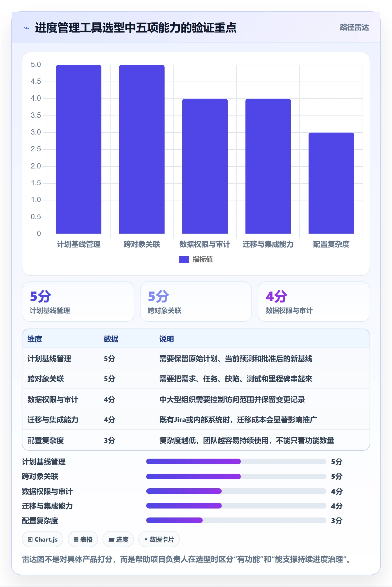This screenshot has height=587, width=392.
Task: Click the 计划基线管理 progress bar
Action: click(x=236, y=461)
